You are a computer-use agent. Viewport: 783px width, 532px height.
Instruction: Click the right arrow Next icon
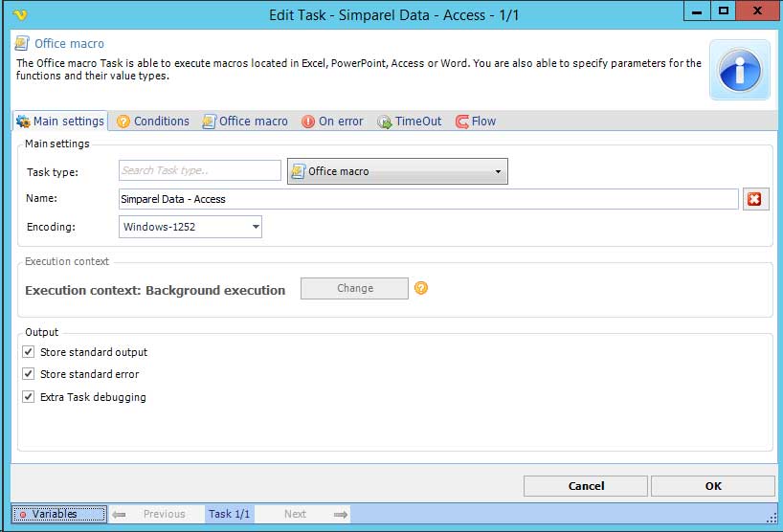[340, 514]
